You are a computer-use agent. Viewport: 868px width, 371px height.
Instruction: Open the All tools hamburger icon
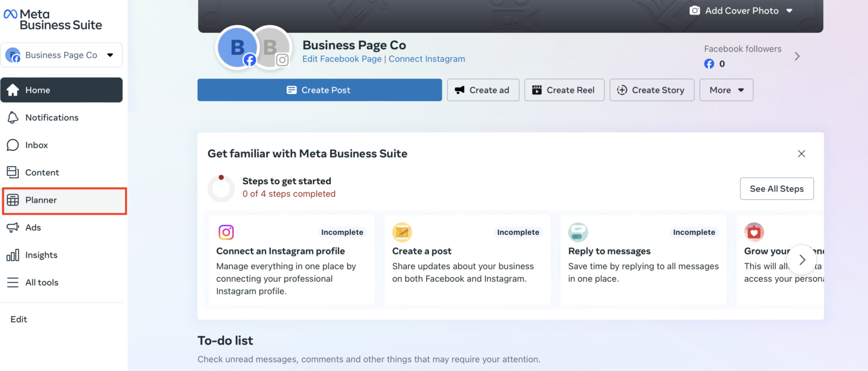[x=12, y=282]
